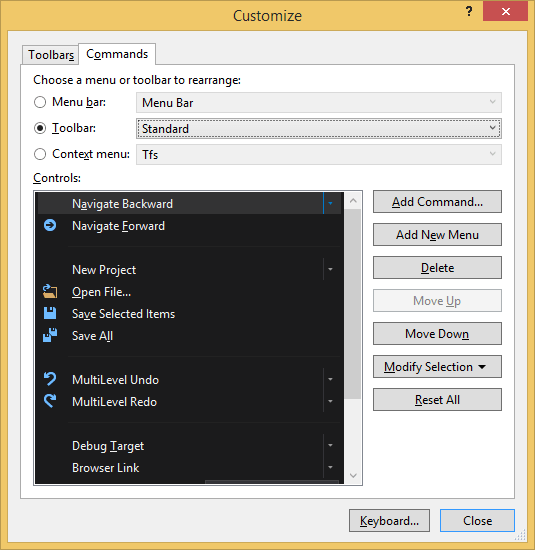Viewport: 535px width, 550px height.
Task: Click the Save All icon
Action: 50,335
